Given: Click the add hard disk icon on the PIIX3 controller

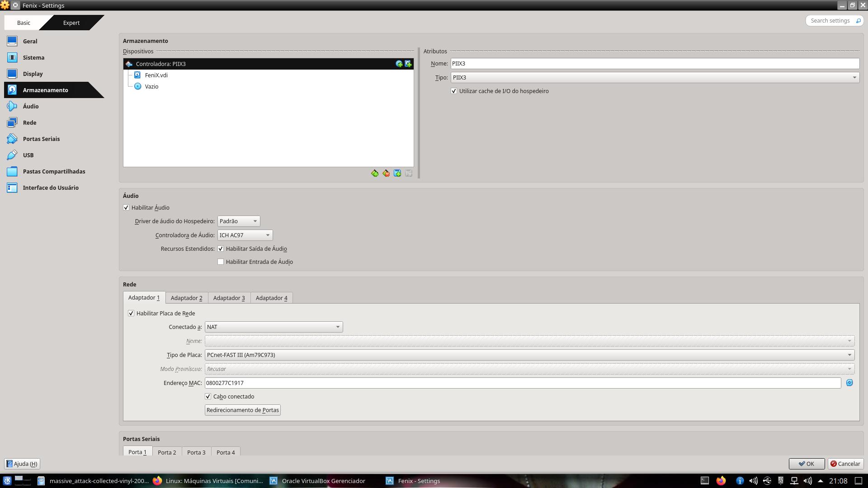Looking at the screenshot, I should pos(408,64).
